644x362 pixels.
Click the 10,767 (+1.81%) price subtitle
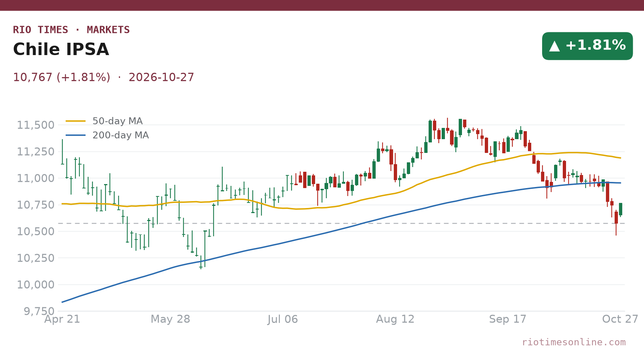click(x=62, y=77)
